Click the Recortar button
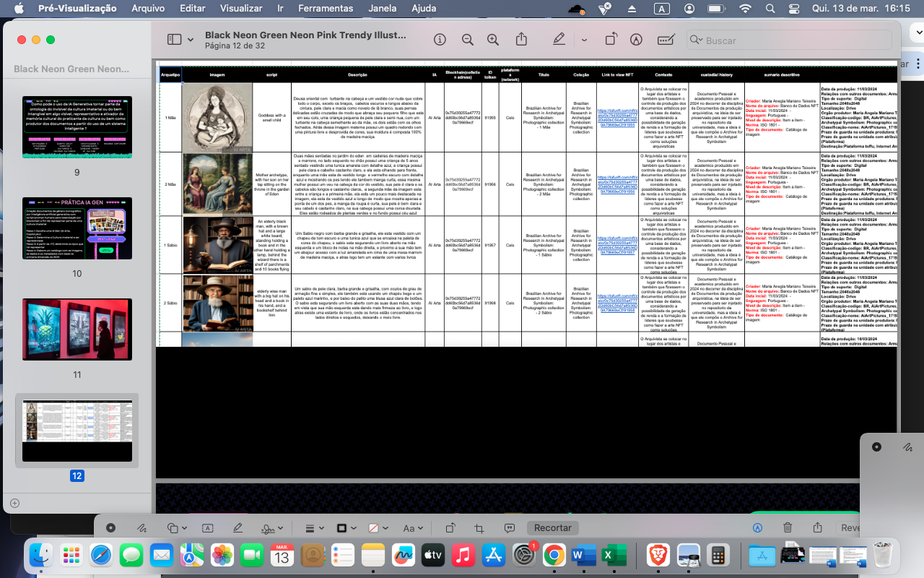The height and width of the screenshot is (578, 924). point(553,528)
